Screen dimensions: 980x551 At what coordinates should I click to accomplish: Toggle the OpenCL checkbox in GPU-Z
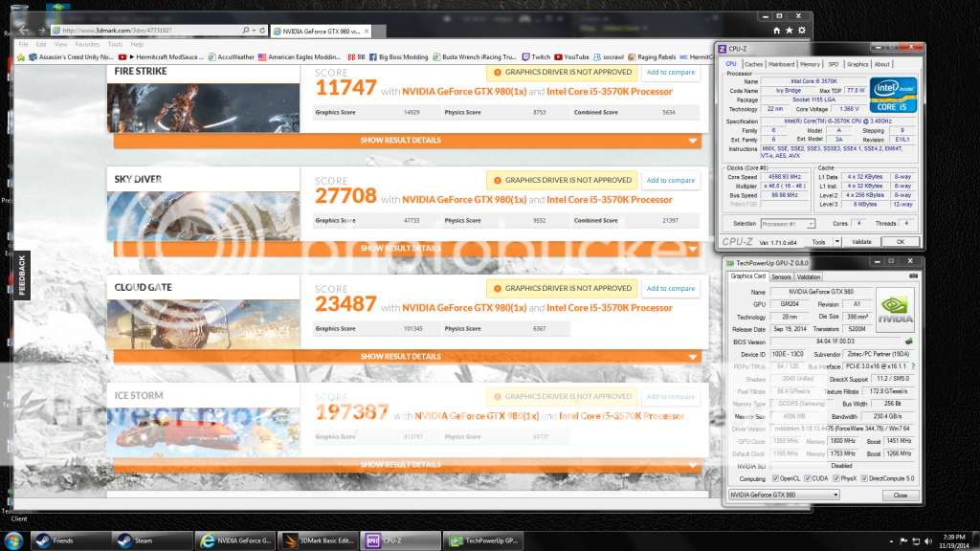click(775, 478)
